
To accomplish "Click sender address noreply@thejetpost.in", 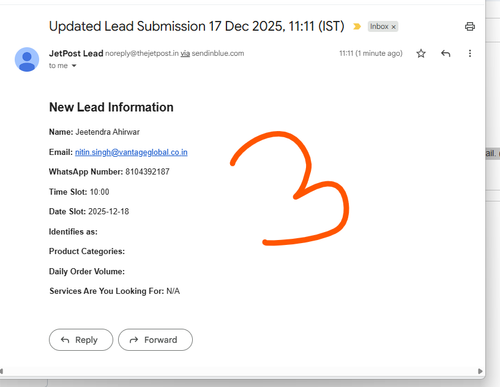I will 142,53.
